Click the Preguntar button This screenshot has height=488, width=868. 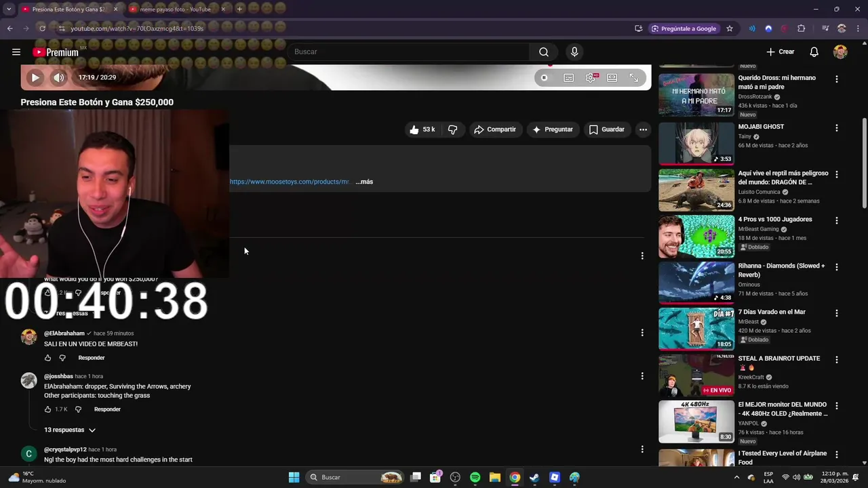click(x=553, y=129)
